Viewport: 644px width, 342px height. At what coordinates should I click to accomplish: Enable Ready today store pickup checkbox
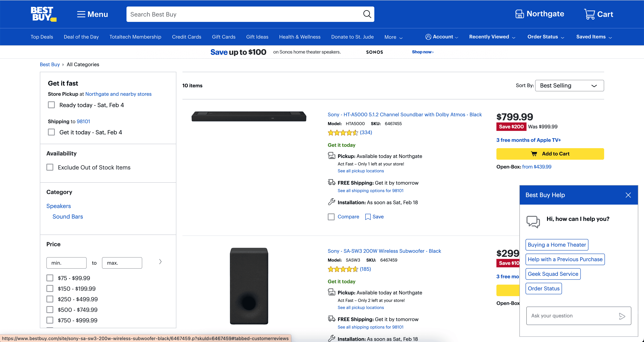(51, 105)
